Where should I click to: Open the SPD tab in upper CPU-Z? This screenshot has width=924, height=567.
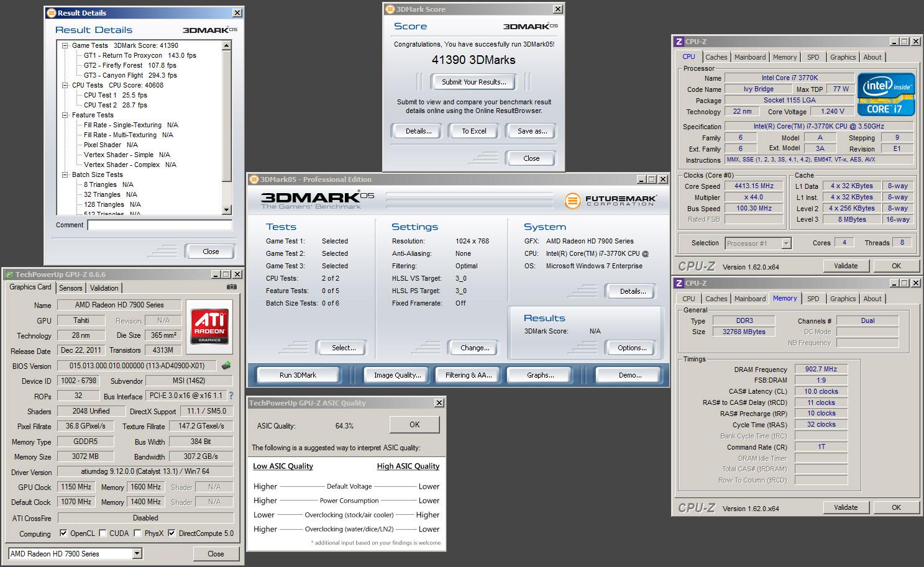point(813,57)
